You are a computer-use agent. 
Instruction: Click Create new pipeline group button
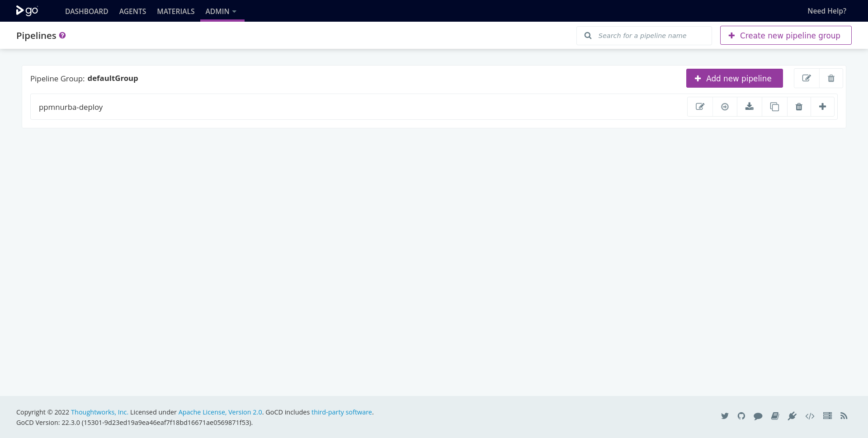click(786, 35)
